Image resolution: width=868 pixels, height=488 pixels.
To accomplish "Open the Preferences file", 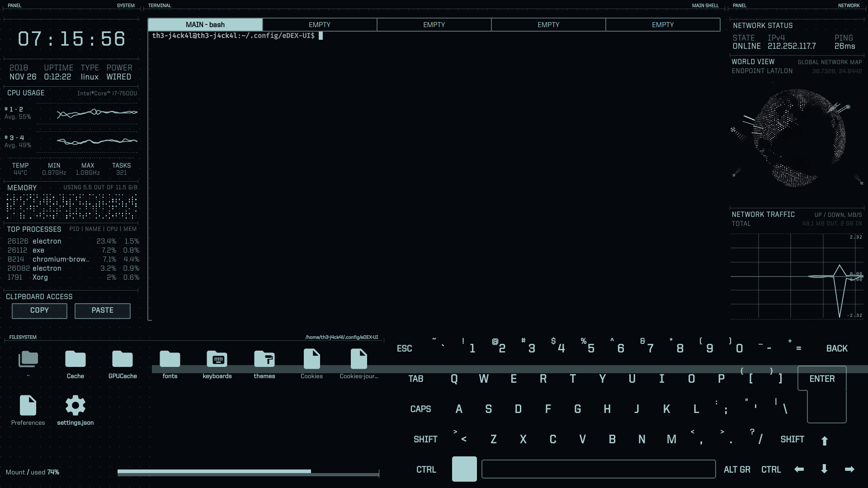I will click(x=28, y=406).
